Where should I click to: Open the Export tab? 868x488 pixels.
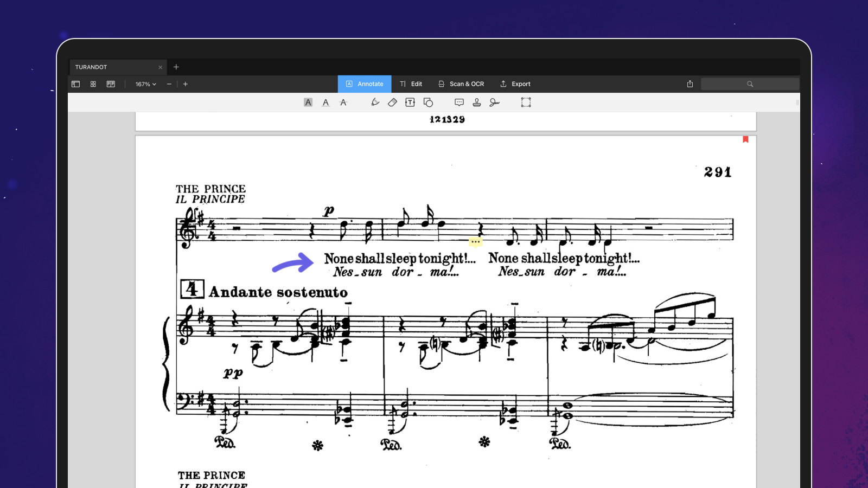[x=515, y=84]
